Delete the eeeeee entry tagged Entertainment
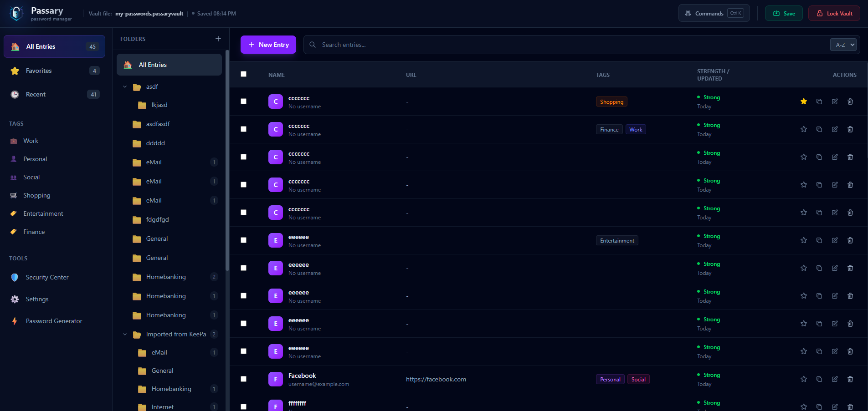 coord(850,240)
